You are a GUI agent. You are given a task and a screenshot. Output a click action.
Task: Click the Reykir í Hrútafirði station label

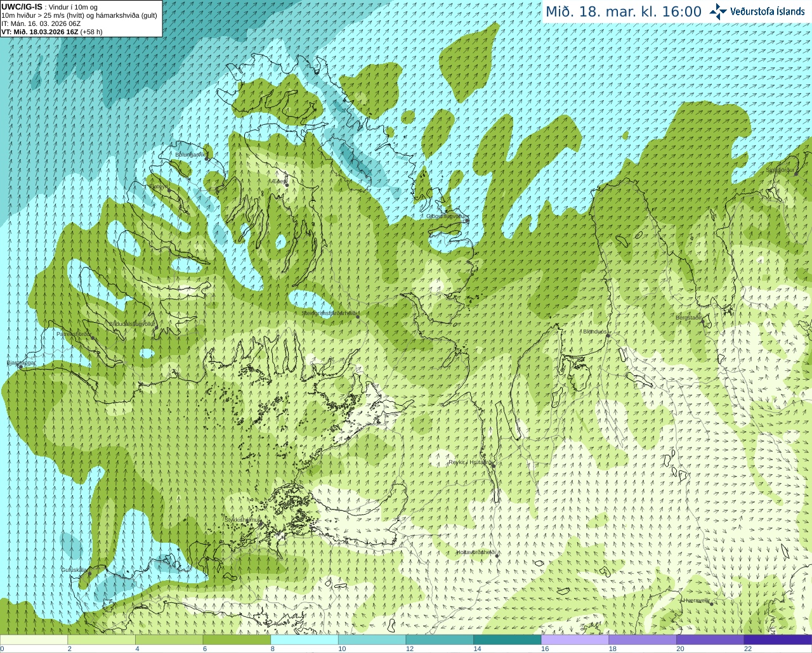(x=470, y=462)
